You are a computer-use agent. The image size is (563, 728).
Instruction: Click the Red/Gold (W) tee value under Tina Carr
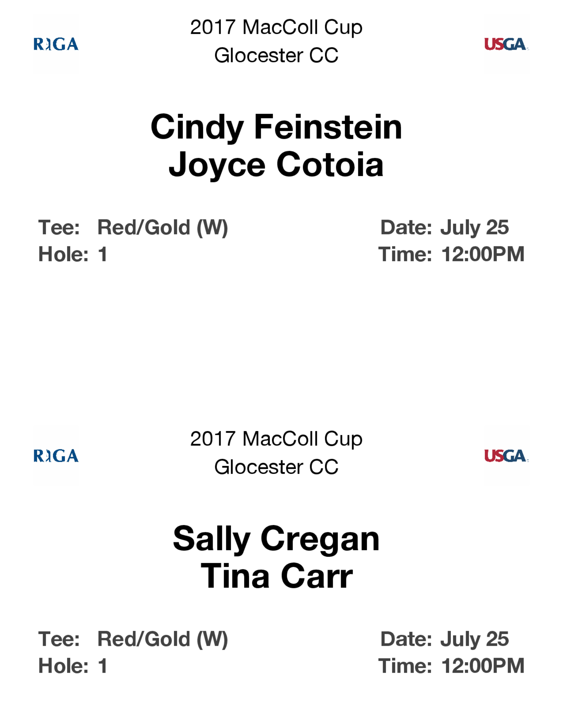point(162,639)
